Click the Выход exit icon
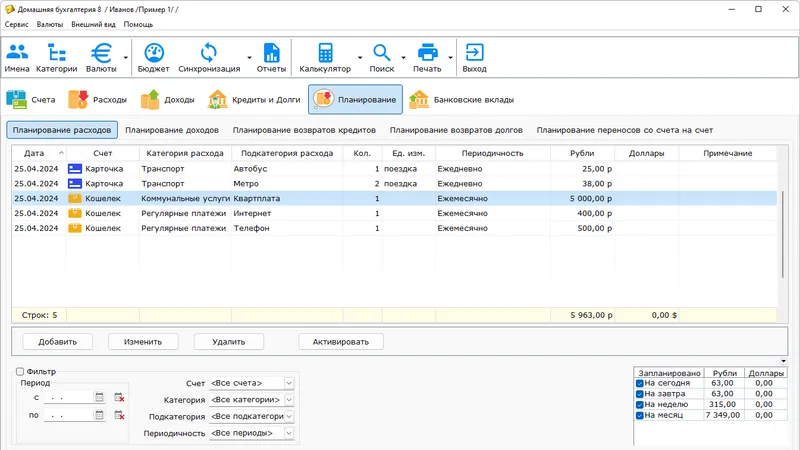800x450 pixels. (x=474, y=58)
